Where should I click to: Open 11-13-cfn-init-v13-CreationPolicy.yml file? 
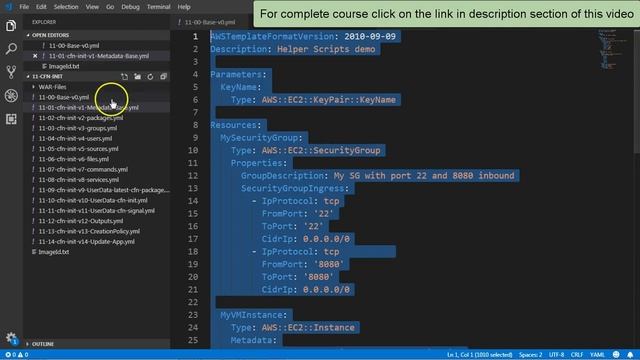click(x=89, y=231)
